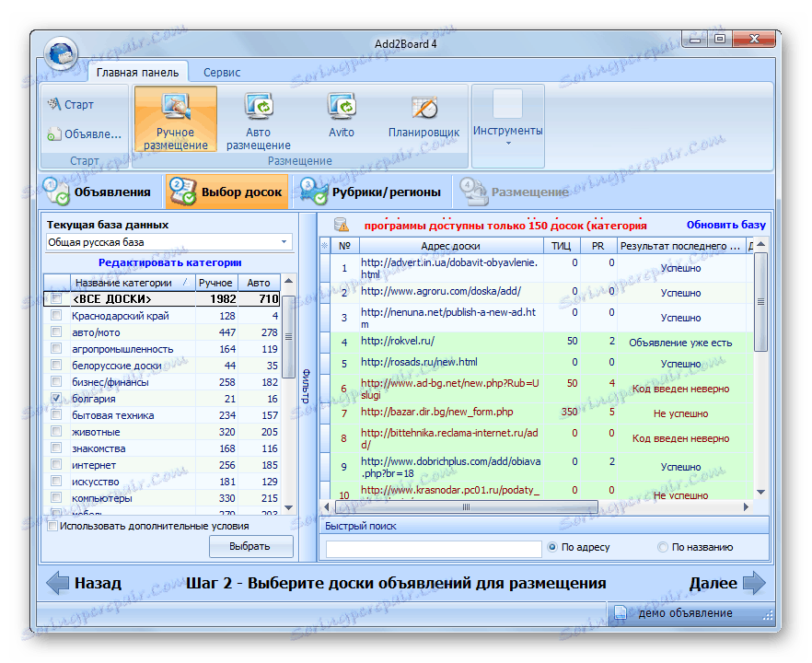
Task: Click the category list scrollbar thumb
Action: [289, 337]
